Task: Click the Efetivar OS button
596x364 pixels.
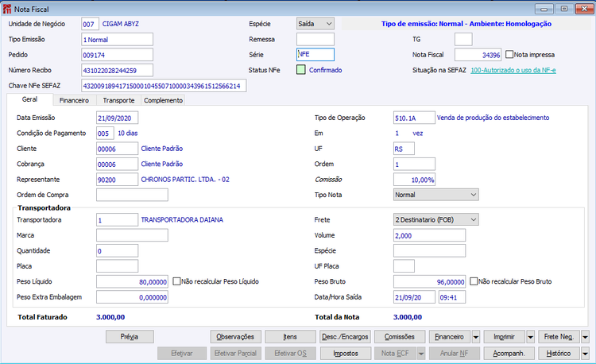Action: pyautogui.click(x=290, y=354)
